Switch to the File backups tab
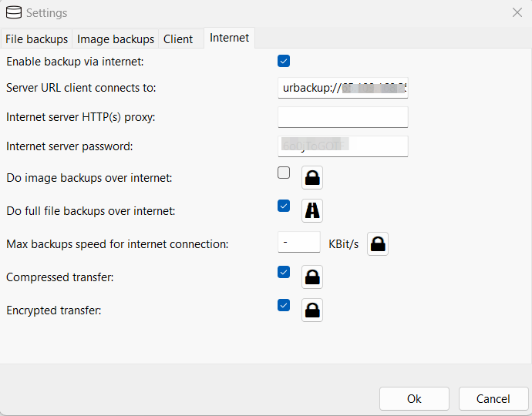The width and height of the screenshot is (532, 416). pos(37,39)
